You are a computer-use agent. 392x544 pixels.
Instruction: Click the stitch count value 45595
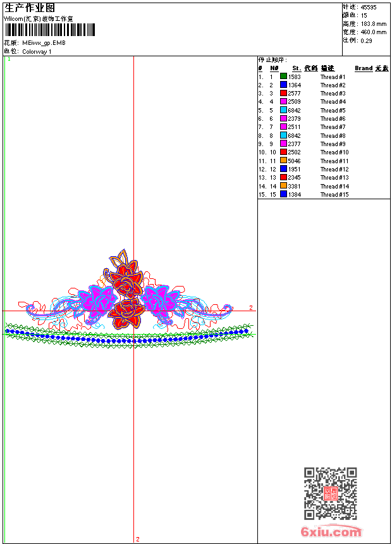369,8
